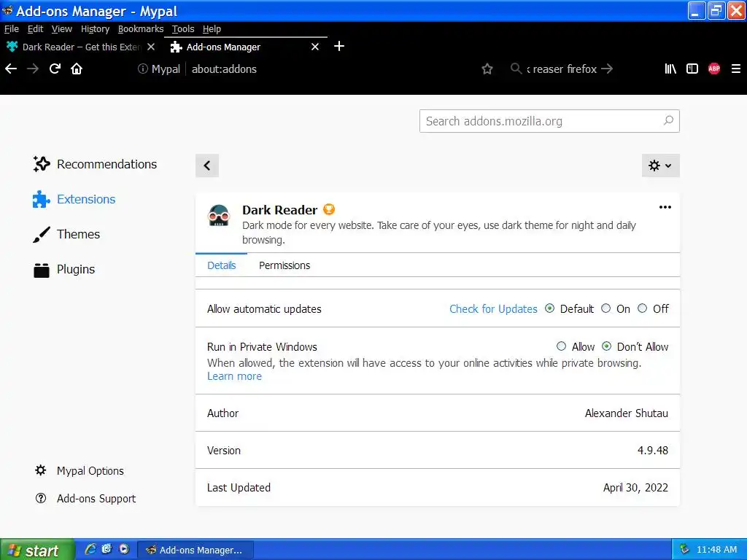Screen dimensions: 747x560
Task: Open the home page button
Action: pos(77,69)
